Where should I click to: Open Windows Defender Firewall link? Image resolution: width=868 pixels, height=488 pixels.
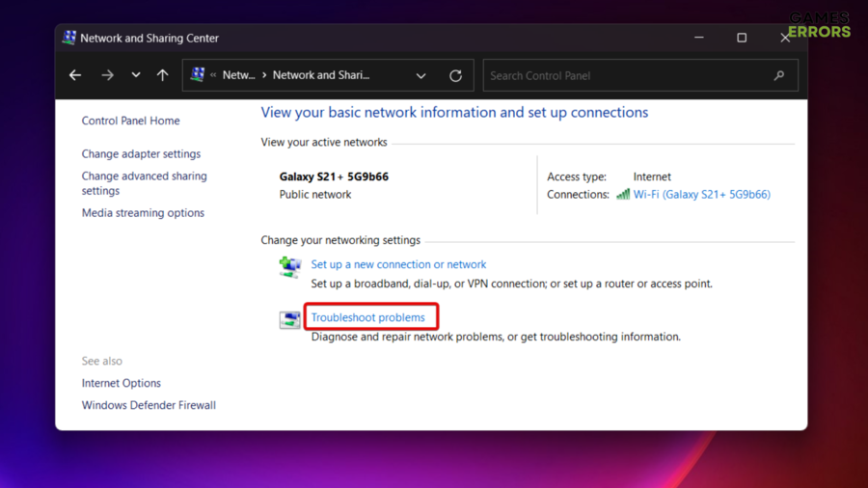tap(149, 405)
